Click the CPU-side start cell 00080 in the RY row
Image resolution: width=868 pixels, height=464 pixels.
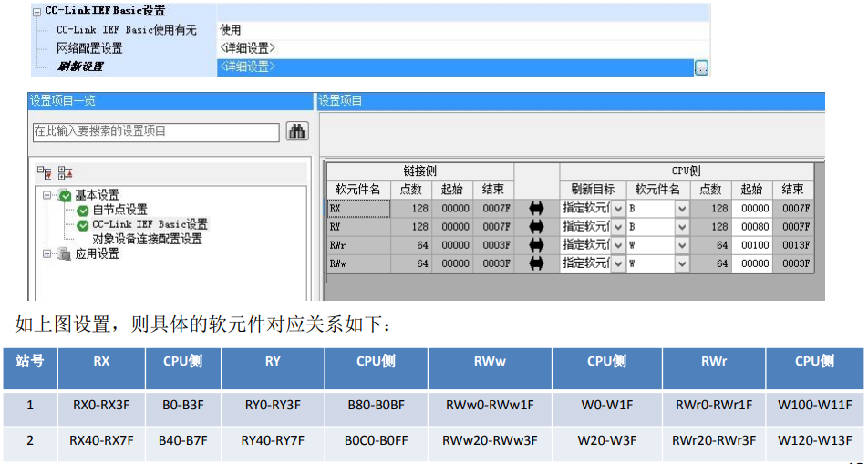752,227
